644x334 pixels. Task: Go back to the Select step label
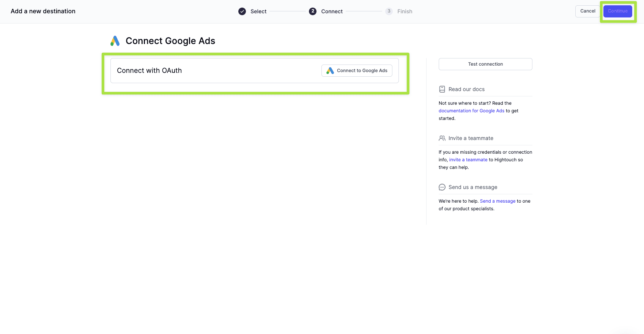click(258, 11)
